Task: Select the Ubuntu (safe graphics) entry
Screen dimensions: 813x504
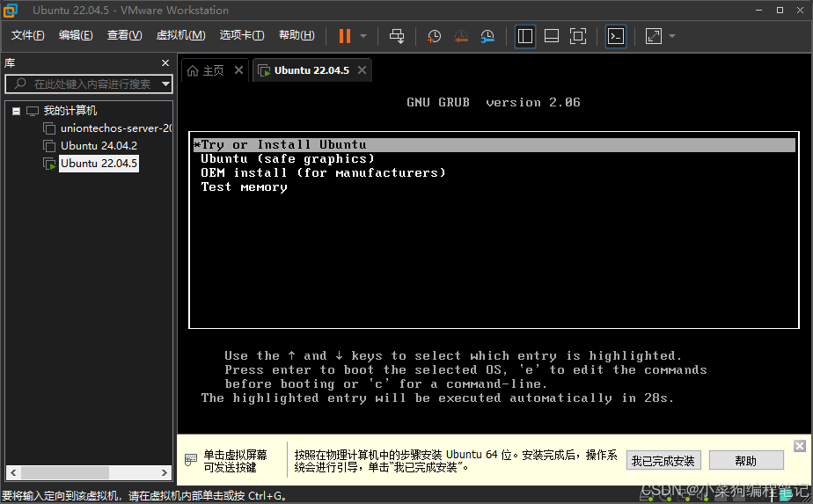Action: pyautogui.click(x=288, y=158)
